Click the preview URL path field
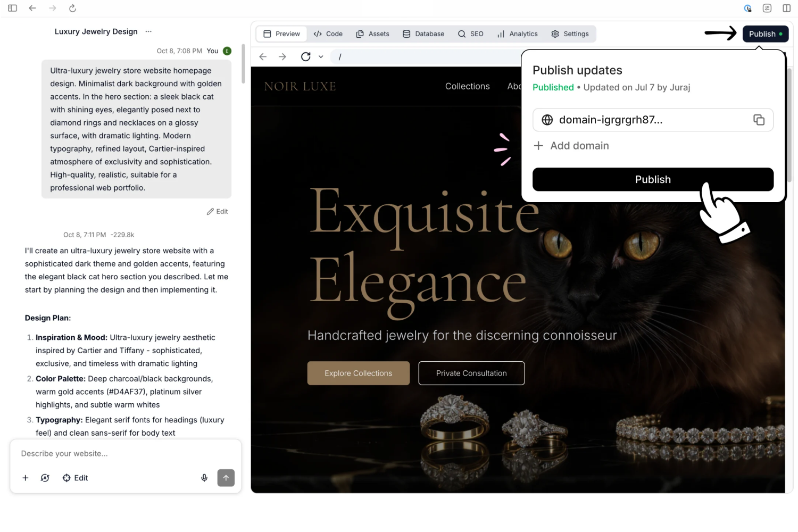This screenshot has width=798, height=532. (x=426, y=56)
